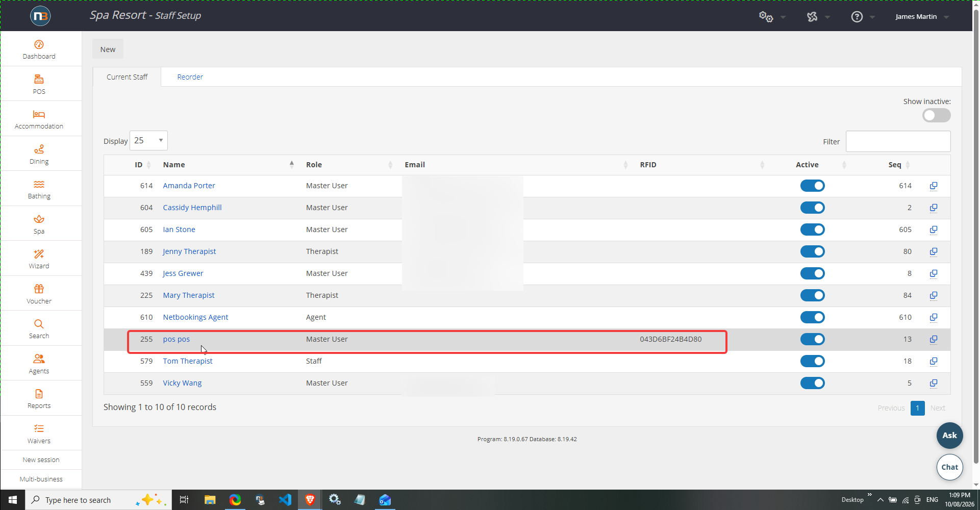Open the Ask assistant button
The height and width of the screenshot is (510, 980).
949,436
